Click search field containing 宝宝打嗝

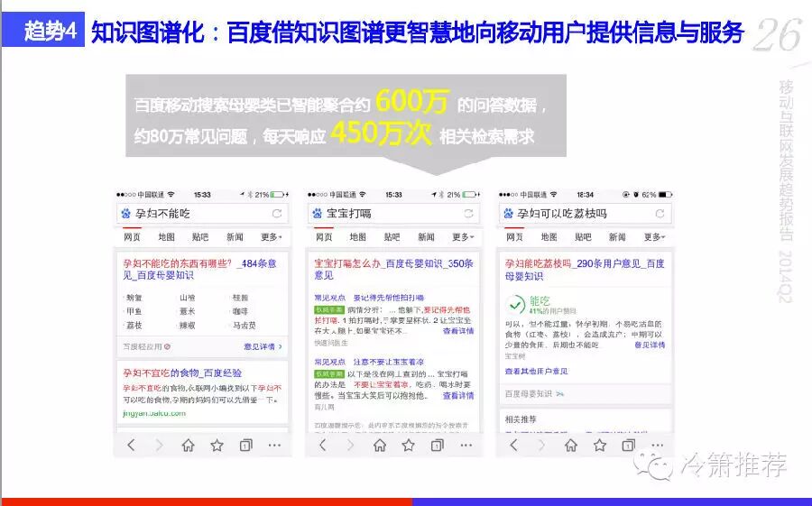coord(394,214)
